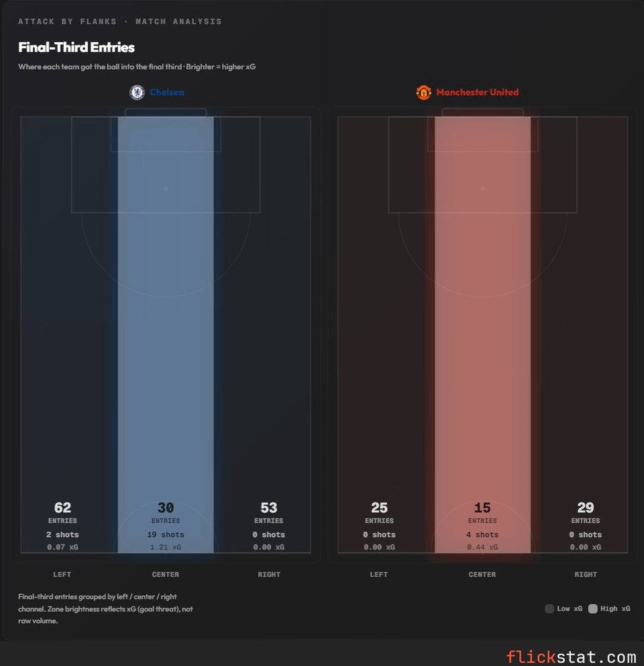Click Chelsea's 53 entries right-channel figure

[269, 508]
